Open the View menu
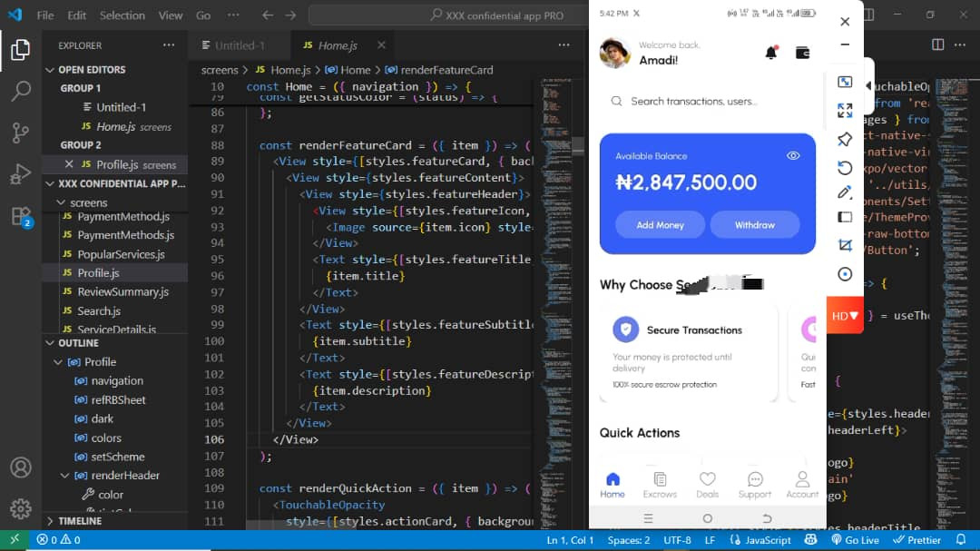Viewport: 980px width, 551px height. 170,15
